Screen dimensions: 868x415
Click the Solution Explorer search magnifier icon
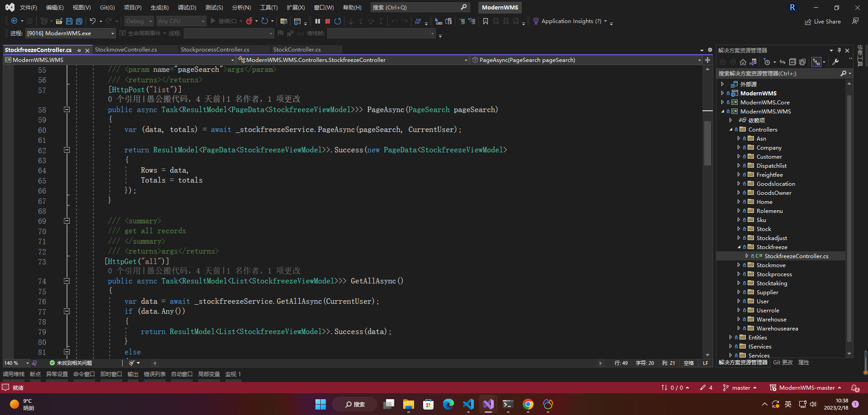[843, 73]
